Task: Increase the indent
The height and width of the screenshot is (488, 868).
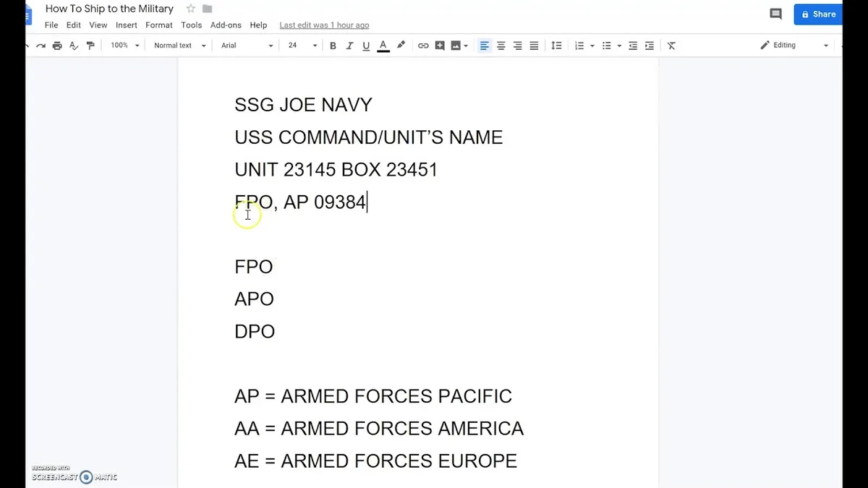Action: click(x=649, y=46)
